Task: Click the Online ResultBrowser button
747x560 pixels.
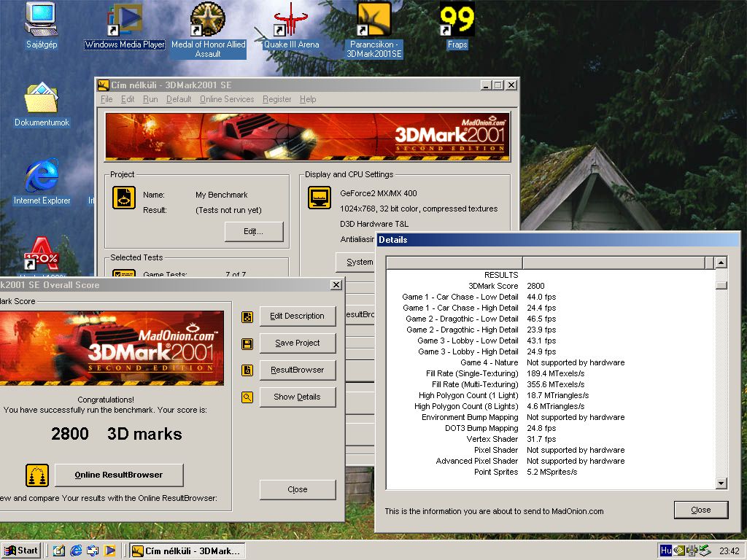Action: click(x=119, y=475)
